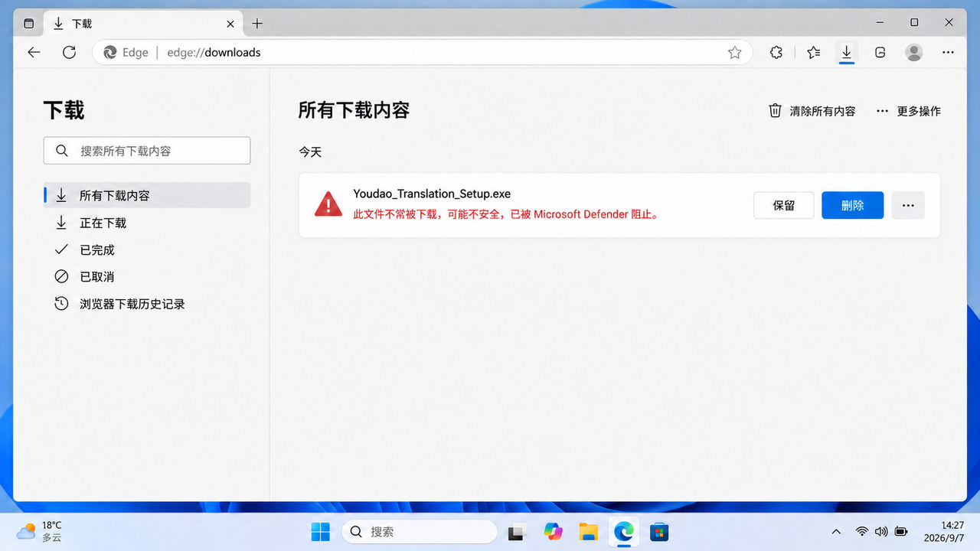The height and width of the screenshot is (551, 980).
Task: Delete the blocked download with 删除
Action: [x=853, y=205]
